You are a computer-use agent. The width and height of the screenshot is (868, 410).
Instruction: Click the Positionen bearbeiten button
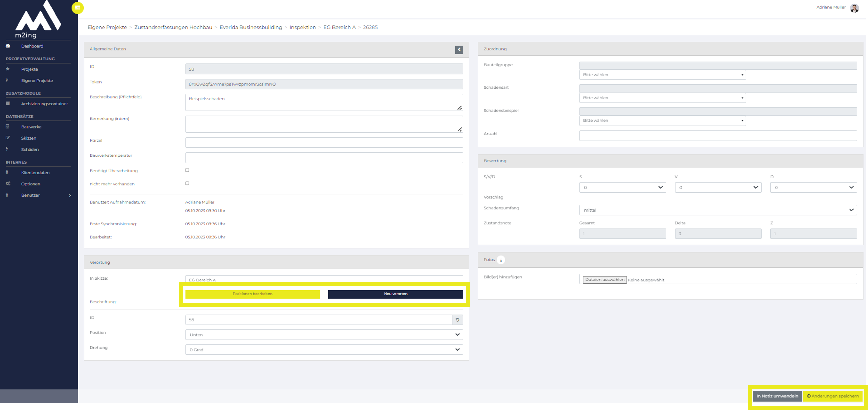coord(252,294)
